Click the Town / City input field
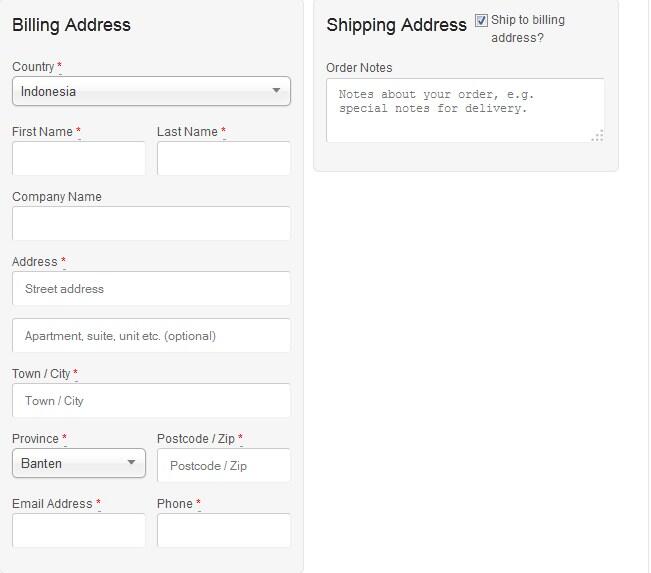651x573 pixels. tap(151, 400)
